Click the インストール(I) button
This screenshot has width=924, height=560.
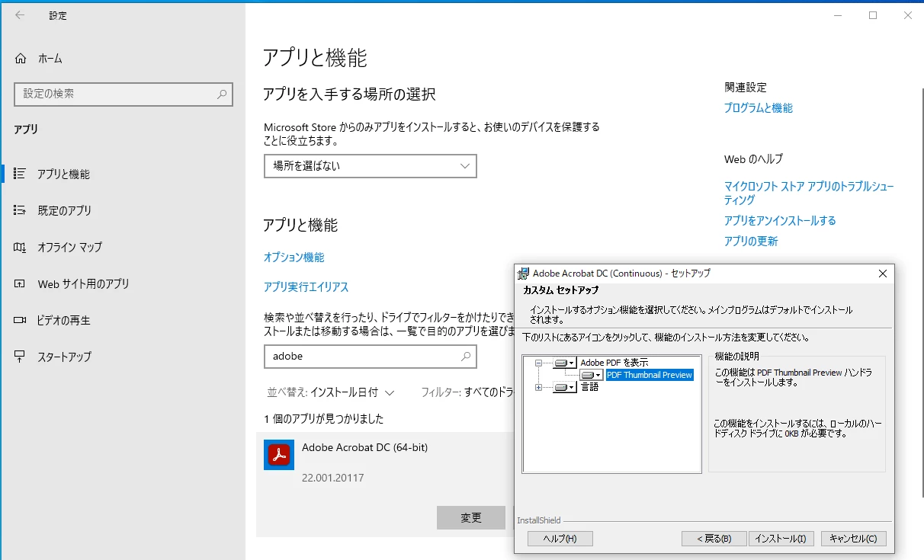point(781,539)
